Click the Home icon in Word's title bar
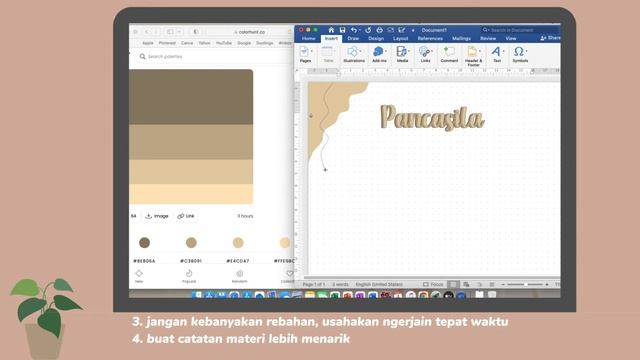This screenshot has height=360, width=640. click(x=331, y=30)
